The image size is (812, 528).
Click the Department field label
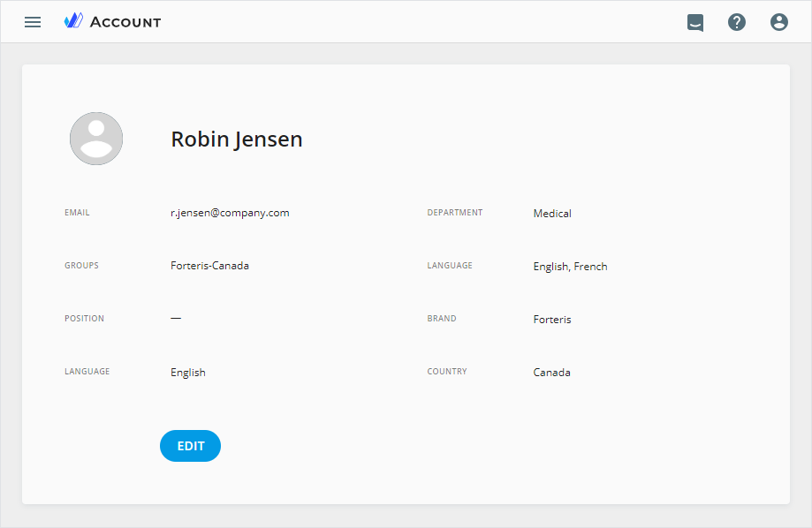(454, 213)
